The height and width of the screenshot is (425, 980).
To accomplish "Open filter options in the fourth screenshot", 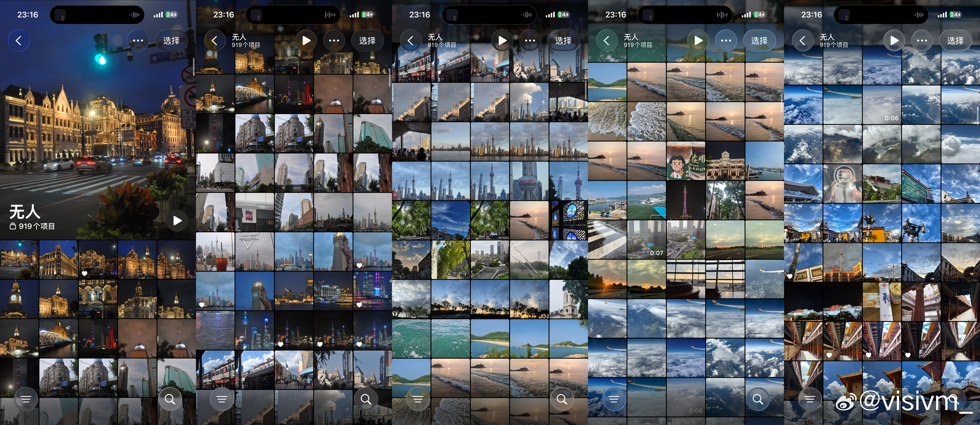I will (614, 399).
